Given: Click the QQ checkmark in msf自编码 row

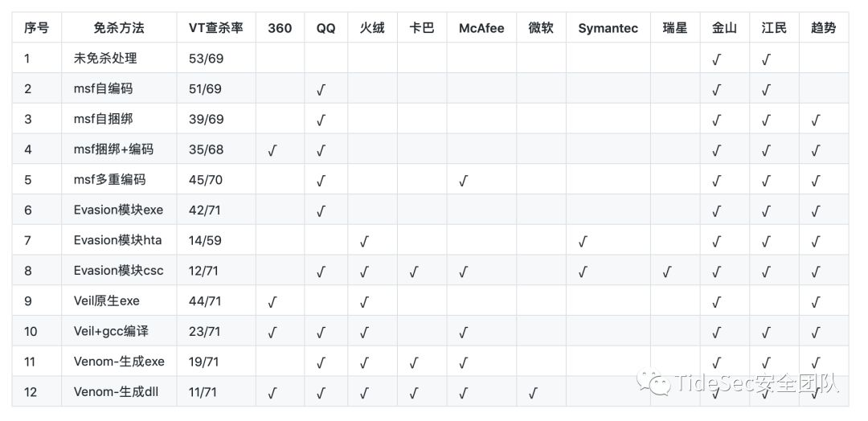Looking at the screenshot, I should coord(321,89).
